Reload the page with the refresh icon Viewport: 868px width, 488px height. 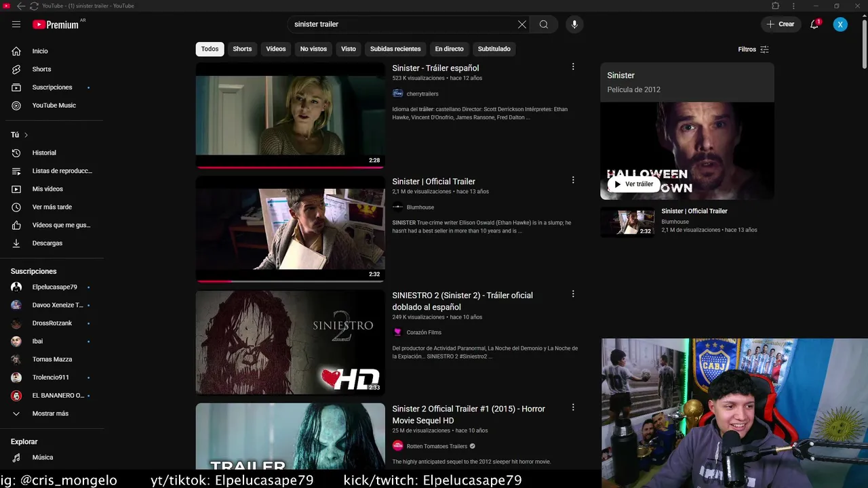pos(34,5)
